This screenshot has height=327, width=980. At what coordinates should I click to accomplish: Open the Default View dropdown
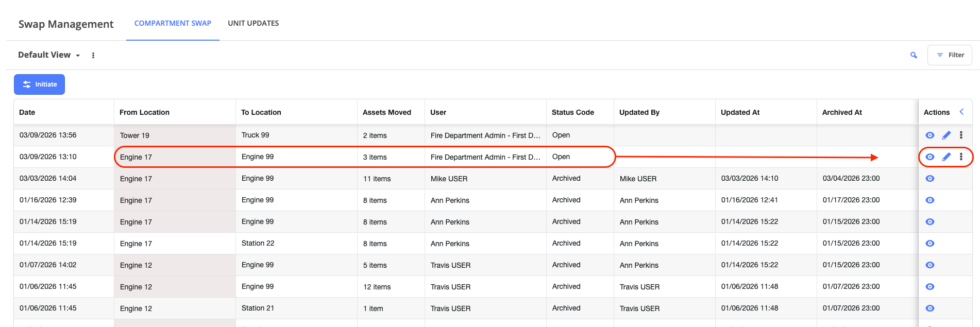49,55
